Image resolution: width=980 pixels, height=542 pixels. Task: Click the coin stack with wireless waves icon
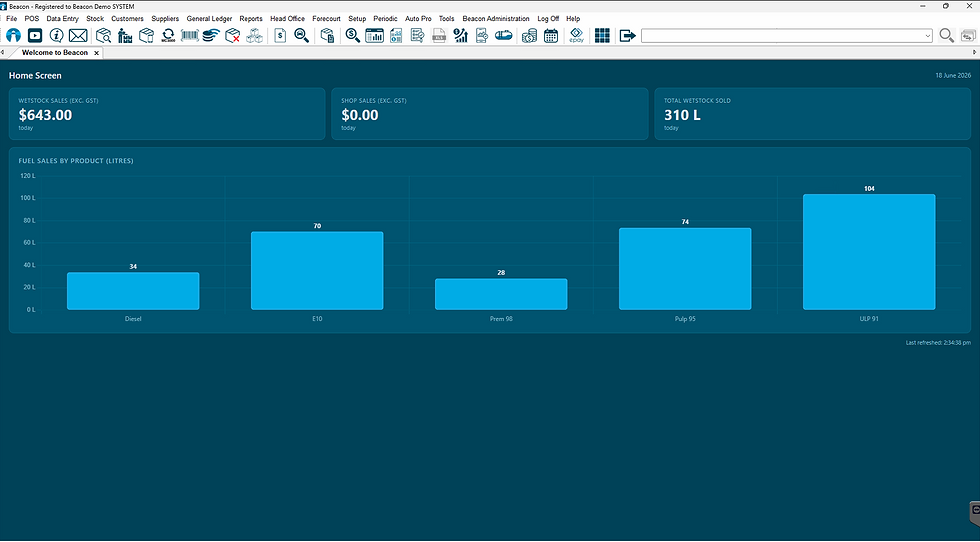pos(211,36)
